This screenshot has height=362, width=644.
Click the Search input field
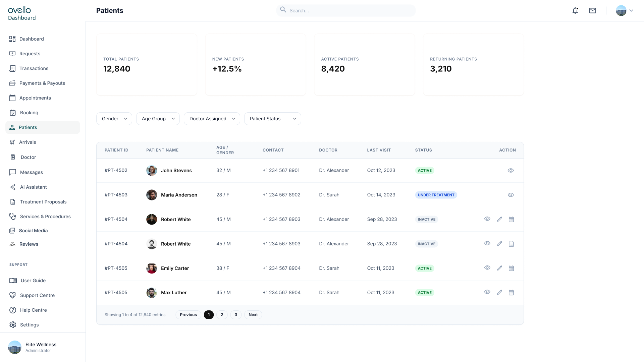coord(346,10)
